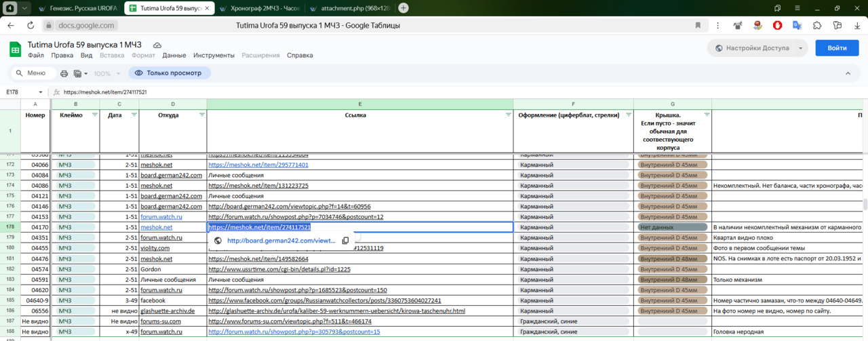Click the translate extension icon
The width and height of the screenshot is (868, 341).
[797, 25]
